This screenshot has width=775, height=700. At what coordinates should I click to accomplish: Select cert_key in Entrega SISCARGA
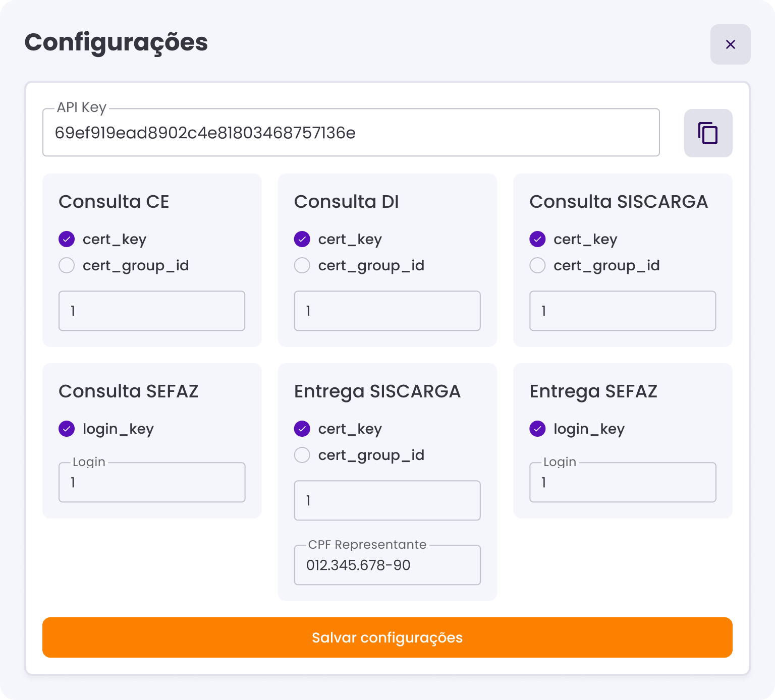[x=302, y=429]
